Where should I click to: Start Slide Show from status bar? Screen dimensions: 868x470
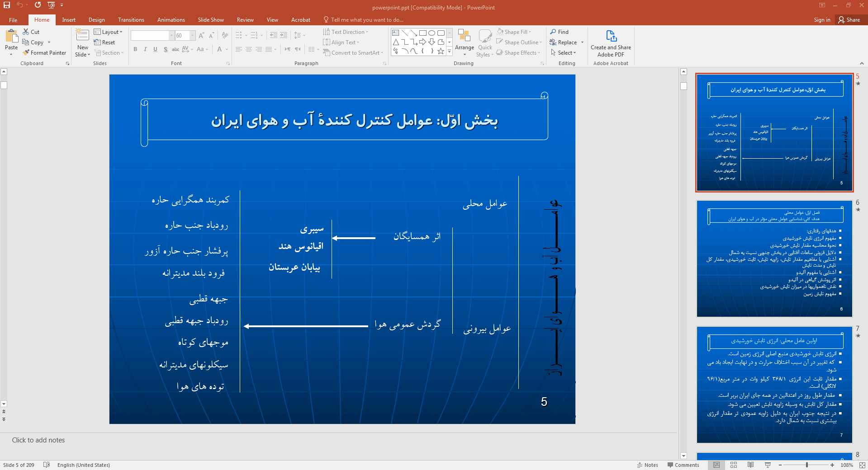click(768, 465)
